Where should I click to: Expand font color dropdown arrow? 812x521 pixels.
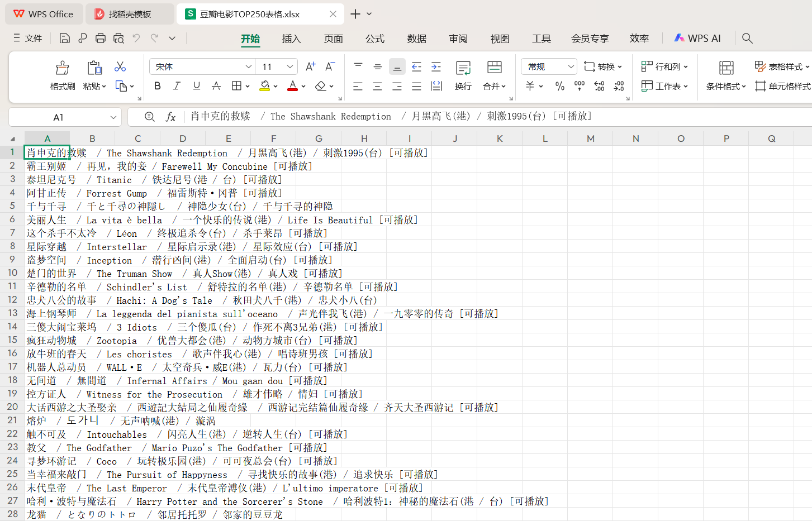point(303,87)
